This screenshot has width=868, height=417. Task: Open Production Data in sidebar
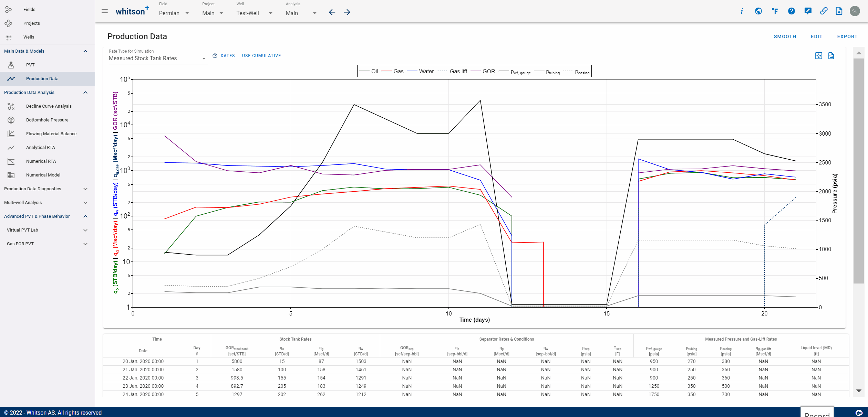coord(48,78)
